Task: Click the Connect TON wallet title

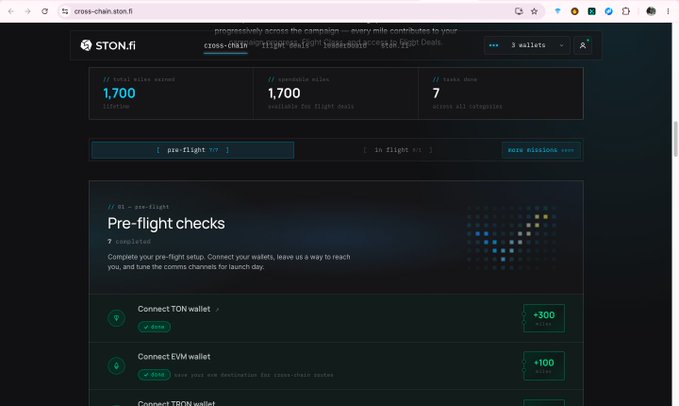Action: (x=174, y=309)
